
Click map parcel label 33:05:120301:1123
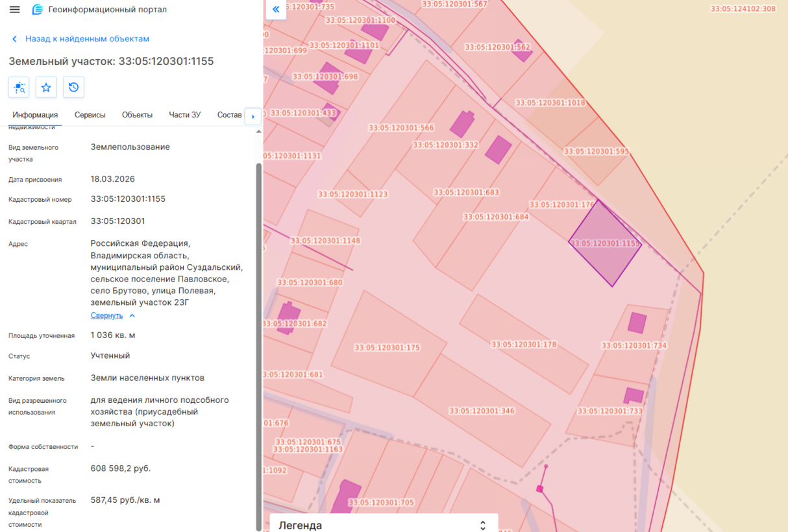[352, 194]
